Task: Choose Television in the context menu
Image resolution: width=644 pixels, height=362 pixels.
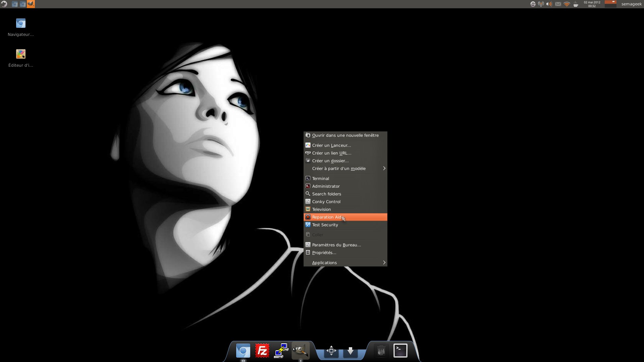Action: 345,209
